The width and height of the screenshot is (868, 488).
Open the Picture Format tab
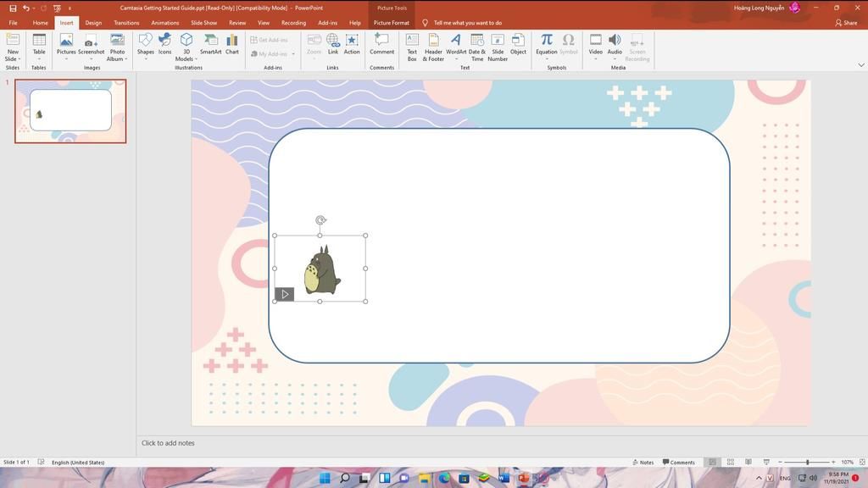click(x=392, y=23)
